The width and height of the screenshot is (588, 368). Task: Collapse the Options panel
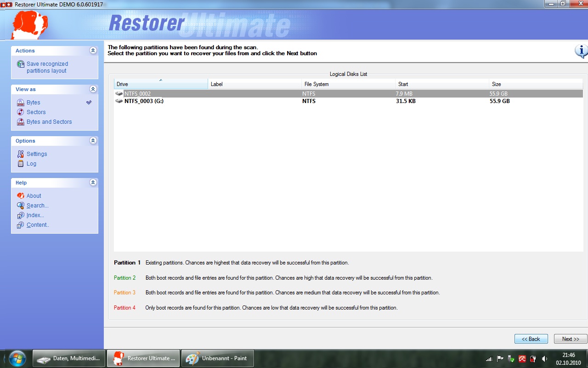(x=93, y=141)
